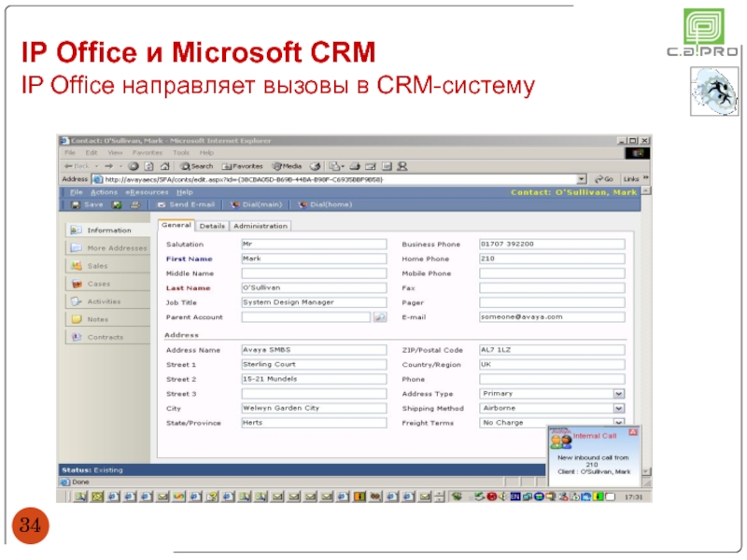Expand the Shipping Method dropdown

tap(618, 409)
